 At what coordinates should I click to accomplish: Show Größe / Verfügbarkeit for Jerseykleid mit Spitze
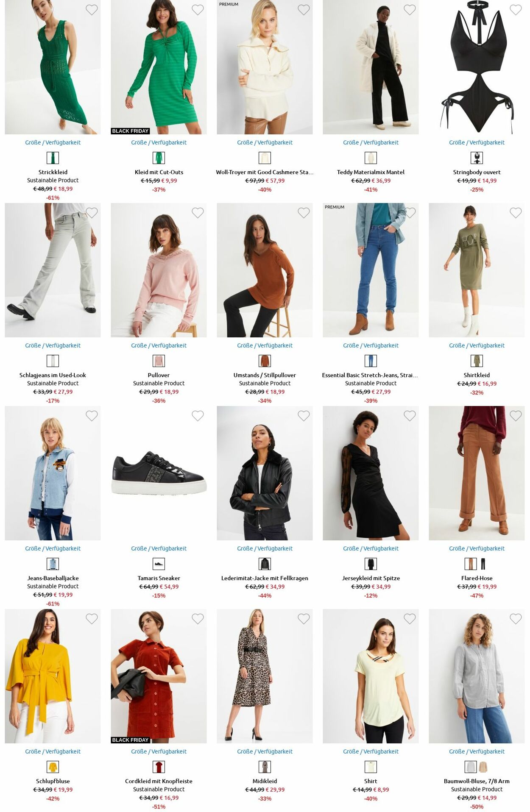(371, 548)
